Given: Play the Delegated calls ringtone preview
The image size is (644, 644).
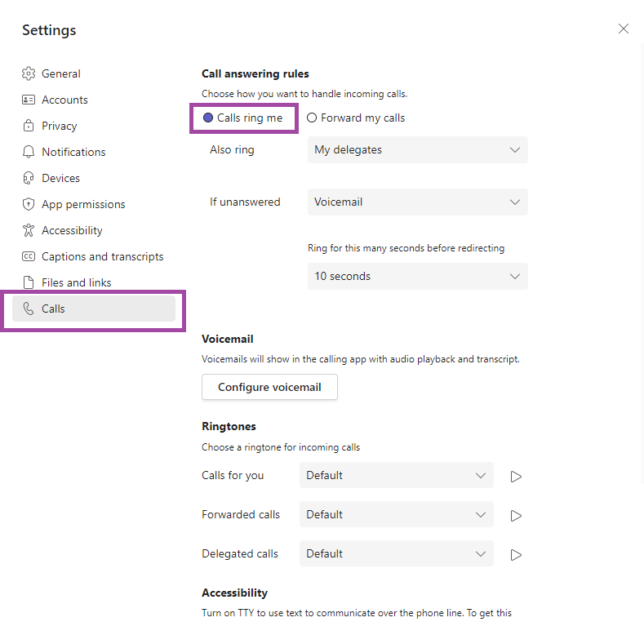Looking at the screenshot, I should click(516, 555).
